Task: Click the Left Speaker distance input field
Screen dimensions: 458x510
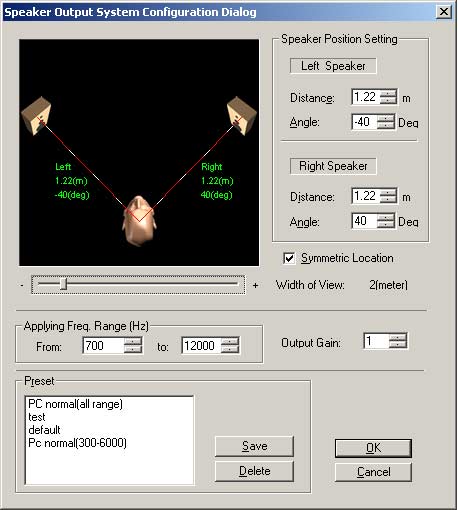Action: pos(366,97)
